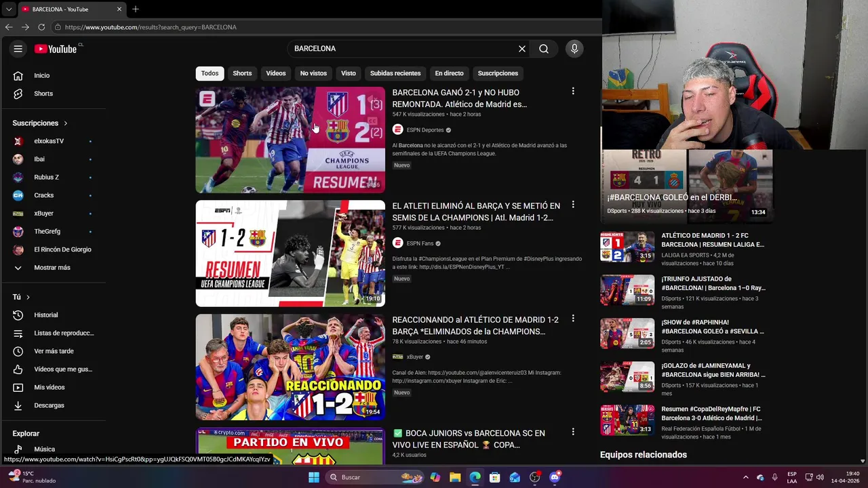The height and width of the screenshot is (488, 868).
Task: Open the browser tab list dropdown
Action: (x=8, y=9)
